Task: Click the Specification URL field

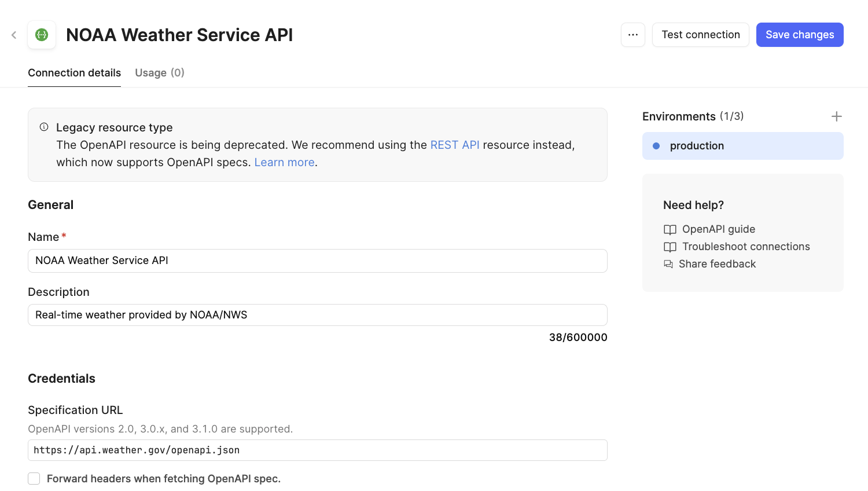Action: pos(317,450)
